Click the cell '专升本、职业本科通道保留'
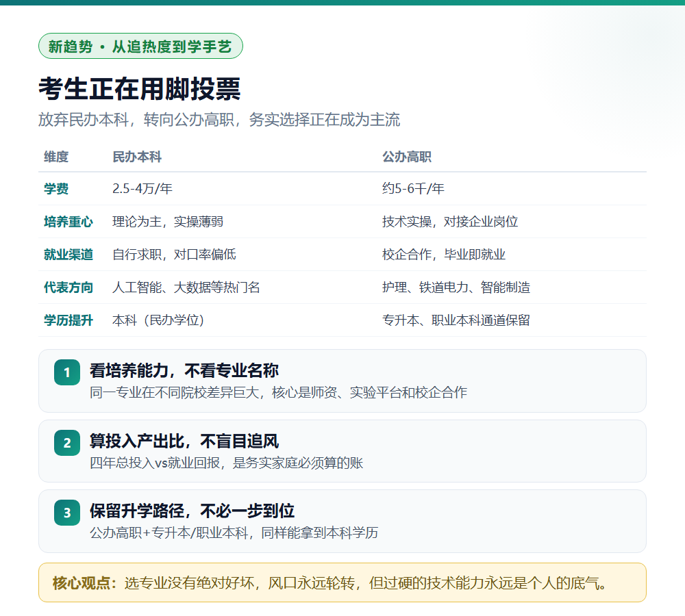This screenshot has height=616, width=685. pyautogui.click(x=456, y=320)
